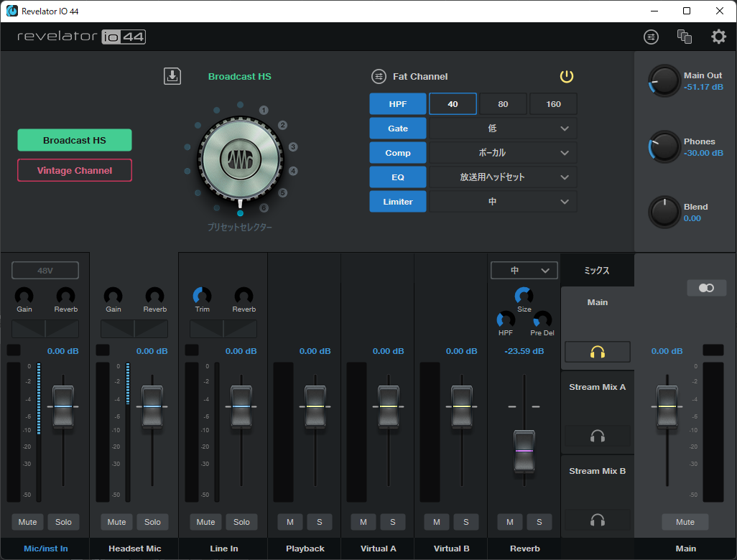Solo the Virtual B channel
Screen dimensions: 737x560
[x=465, y=522]
